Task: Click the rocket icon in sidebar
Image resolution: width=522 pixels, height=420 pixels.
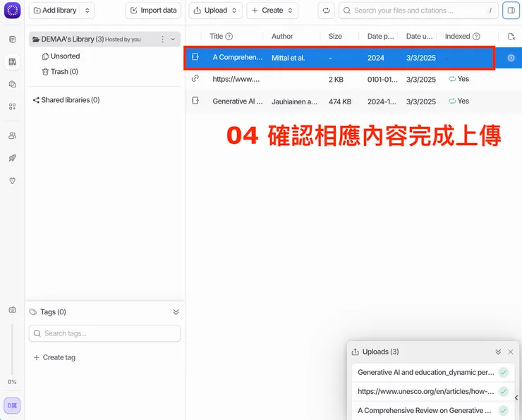Action: click(x=12, y=158)
